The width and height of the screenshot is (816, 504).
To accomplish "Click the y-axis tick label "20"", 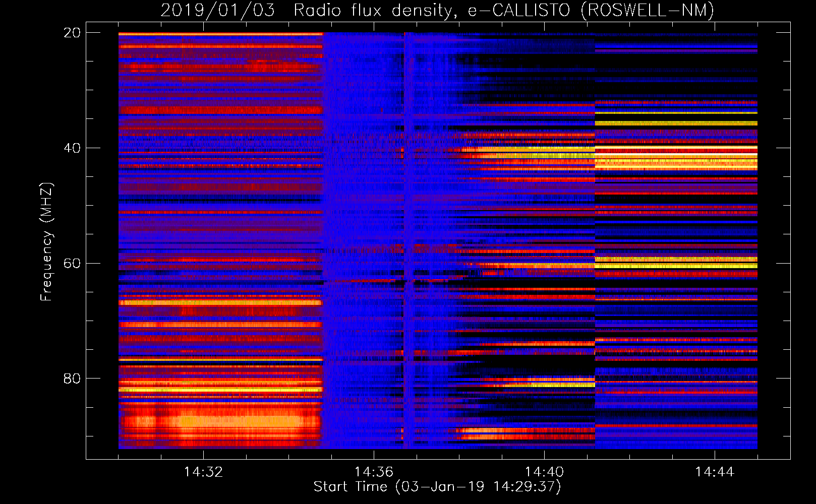I will [x=72, y=33].
